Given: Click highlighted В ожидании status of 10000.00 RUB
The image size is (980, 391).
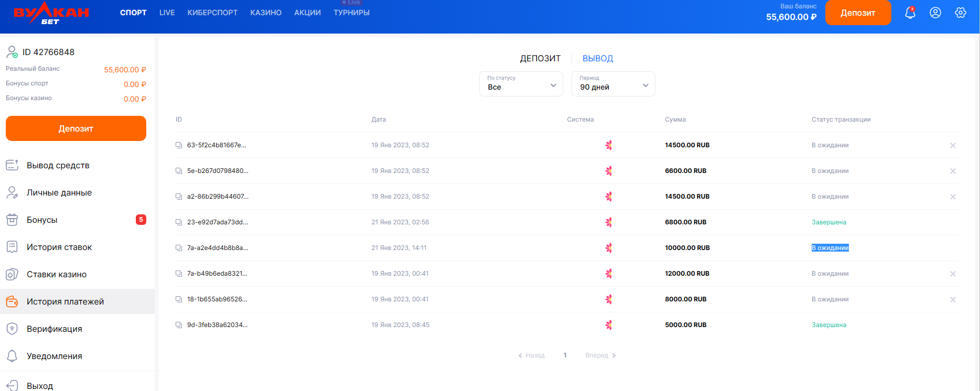Looking at the screenshot, I should click(x=830, y=248).
